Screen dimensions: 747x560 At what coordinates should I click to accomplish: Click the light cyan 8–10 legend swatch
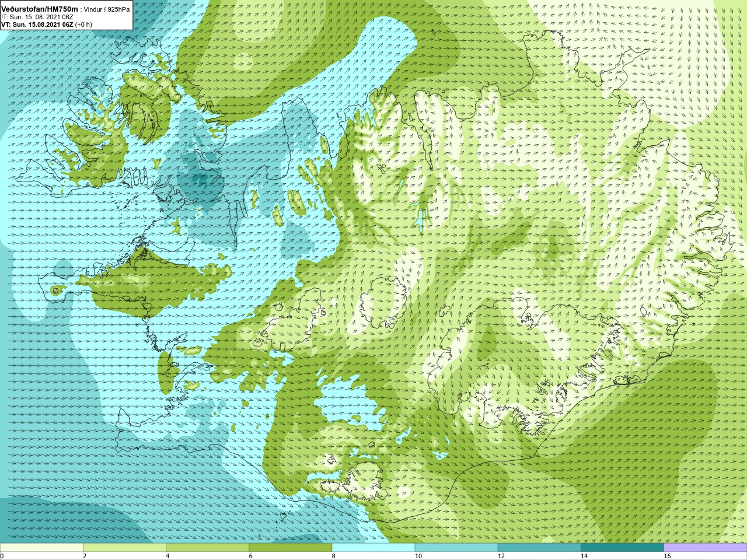tap(373, 548)
